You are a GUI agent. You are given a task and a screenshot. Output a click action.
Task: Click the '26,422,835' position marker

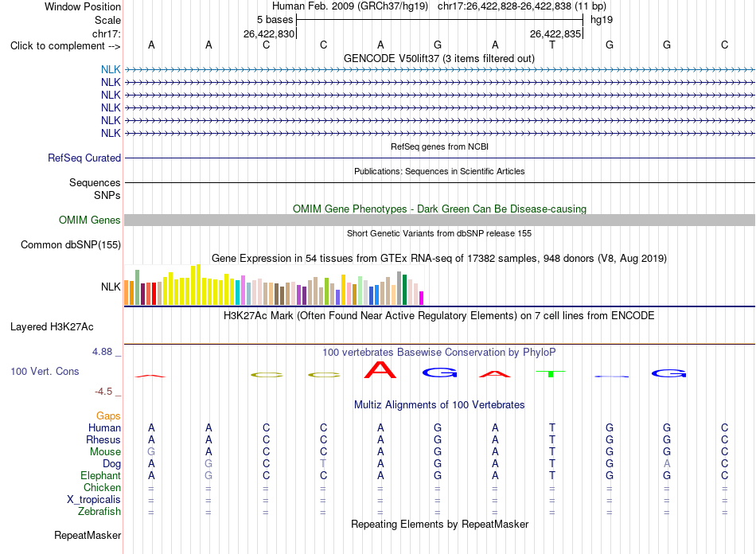[x=555, y=33]
